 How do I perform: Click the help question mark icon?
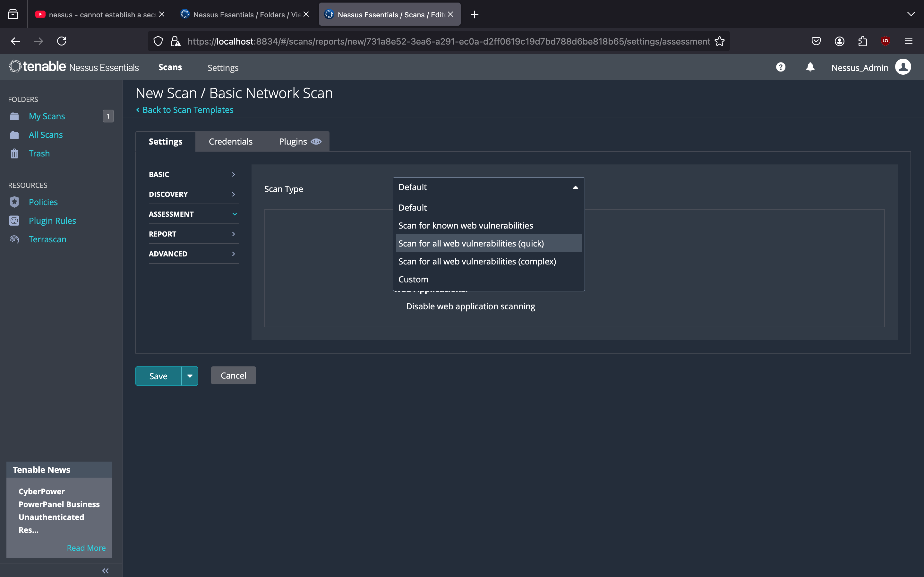pos(781,67)
